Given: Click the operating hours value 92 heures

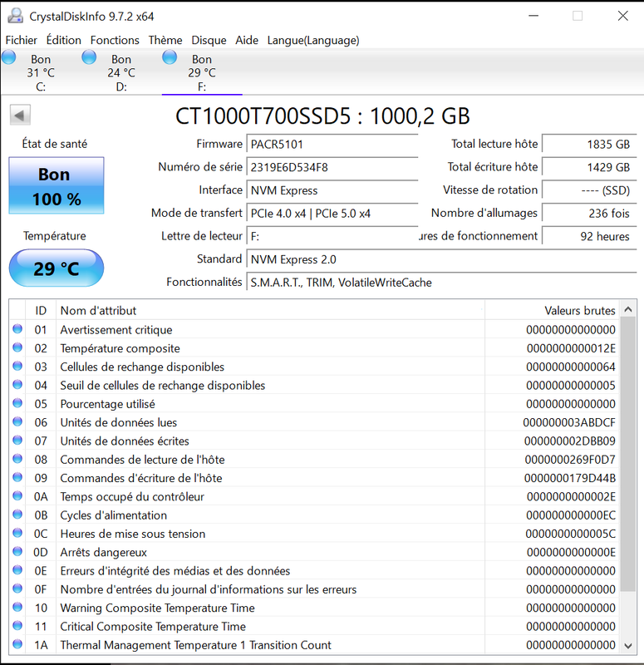Looking at the screenshot, I should pyautogui.click(x=589, y=236).
